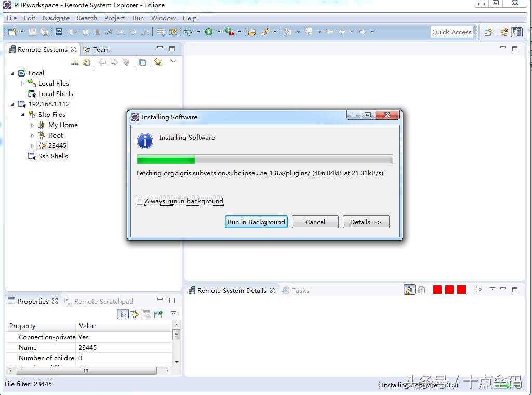Open the Window menu

click(x=163, y=18)
